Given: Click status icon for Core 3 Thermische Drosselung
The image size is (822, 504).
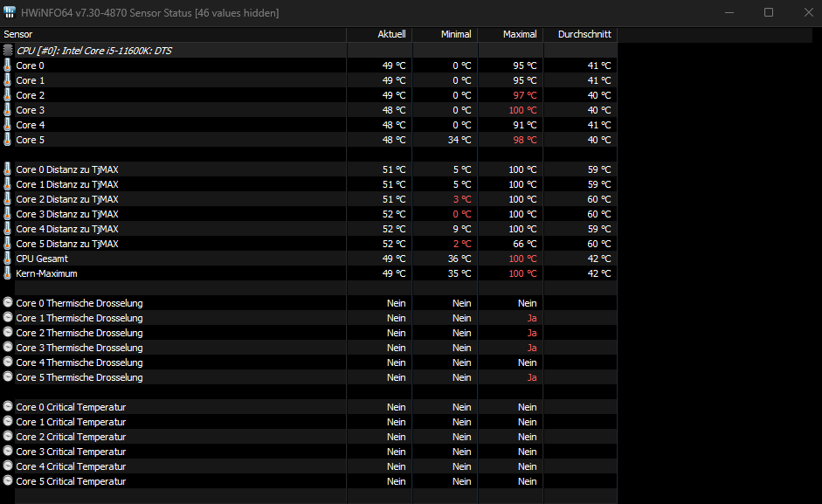Looking at the screenshot, I should tap(8, 347).
